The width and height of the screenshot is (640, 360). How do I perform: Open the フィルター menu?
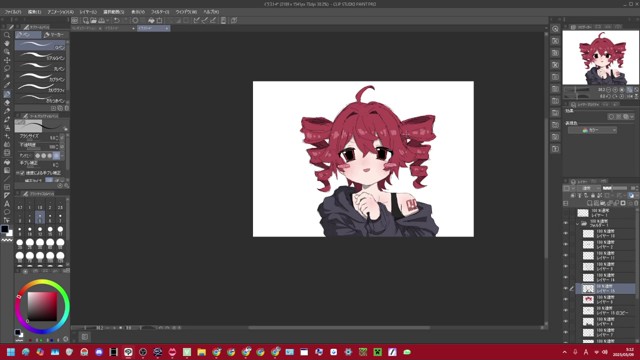click(x=160, y=12)
